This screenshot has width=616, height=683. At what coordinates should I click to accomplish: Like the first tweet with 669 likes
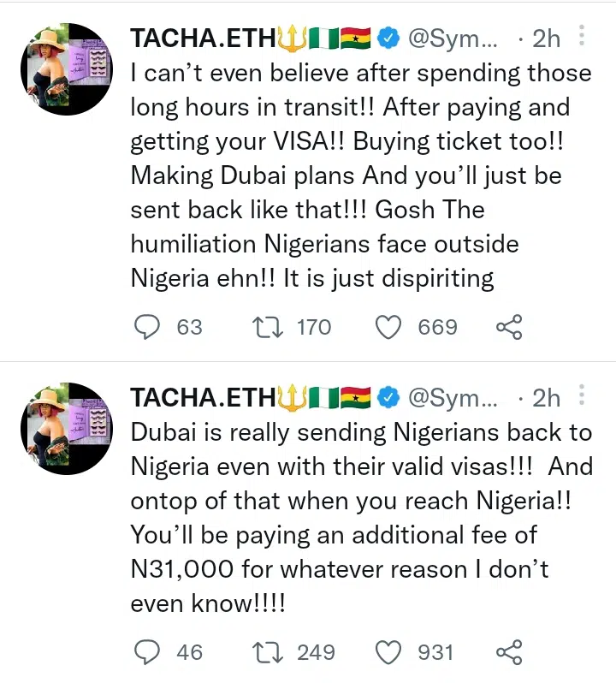389,327
